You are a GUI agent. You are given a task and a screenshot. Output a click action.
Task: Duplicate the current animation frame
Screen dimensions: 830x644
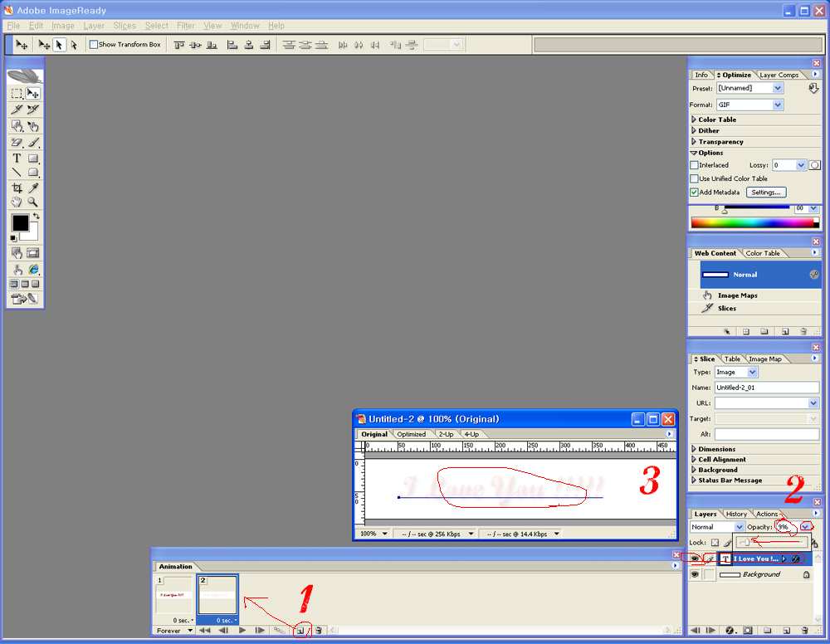pos(300,630)
